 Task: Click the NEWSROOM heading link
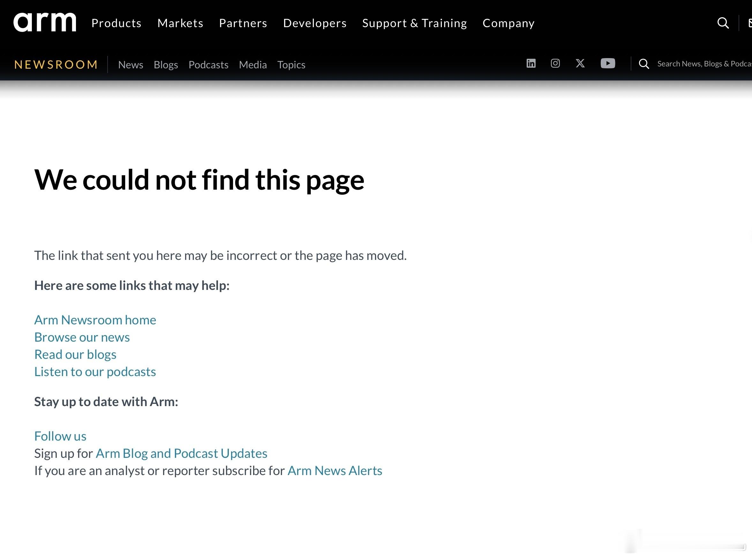point(56,64)
